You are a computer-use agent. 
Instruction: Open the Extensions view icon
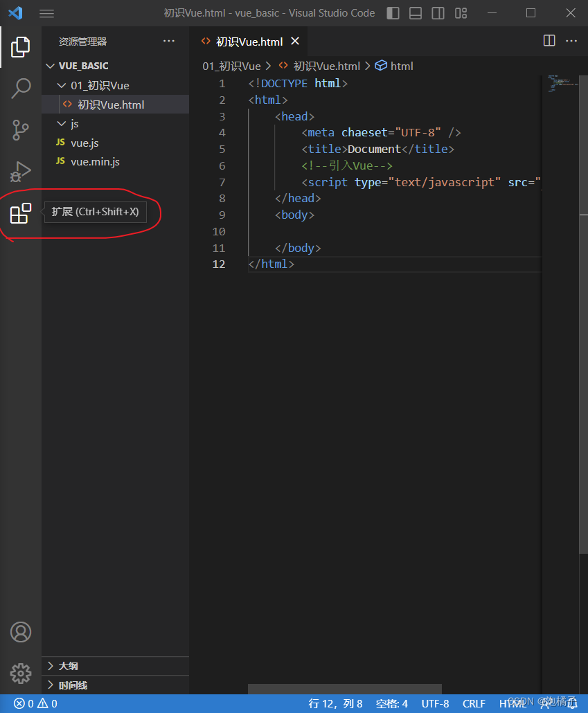click(21, 213)
